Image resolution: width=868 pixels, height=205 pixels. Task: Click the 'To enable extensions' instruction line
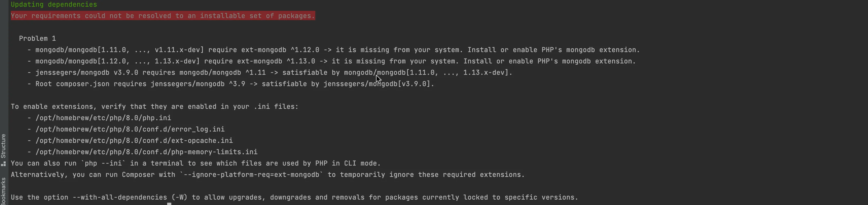point(155,107)
